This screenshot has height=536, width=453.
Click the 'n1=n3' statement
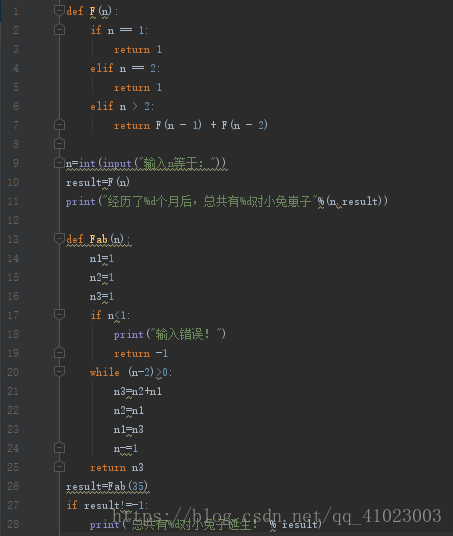point(129,429)
